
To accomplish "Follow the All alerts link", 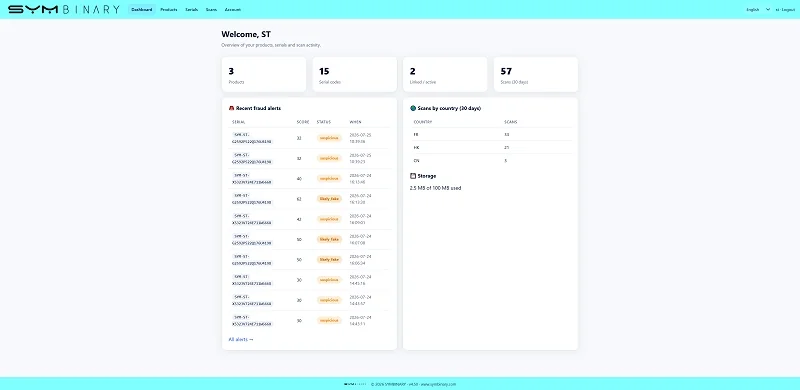I will (x=241, y=339).
